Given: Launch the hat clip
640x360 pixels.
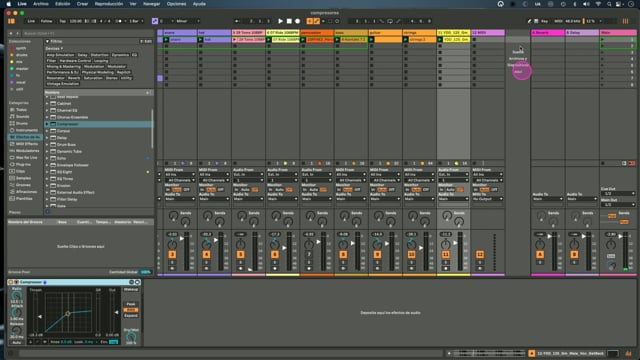Looking at the screenshot, I should 200,40.
